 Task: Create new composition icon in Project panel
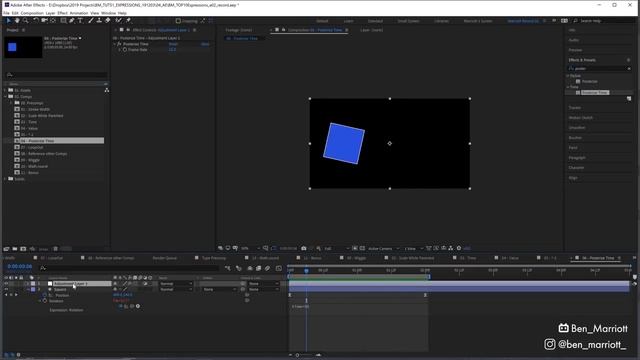[x=23, y=249]
